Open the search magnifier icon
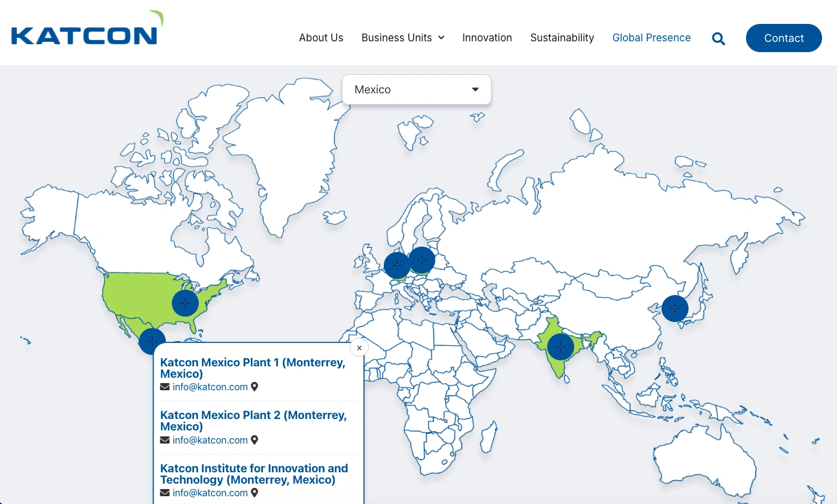Image resolution: width=837 pixels, height=504 pixels. pos(718,38)
